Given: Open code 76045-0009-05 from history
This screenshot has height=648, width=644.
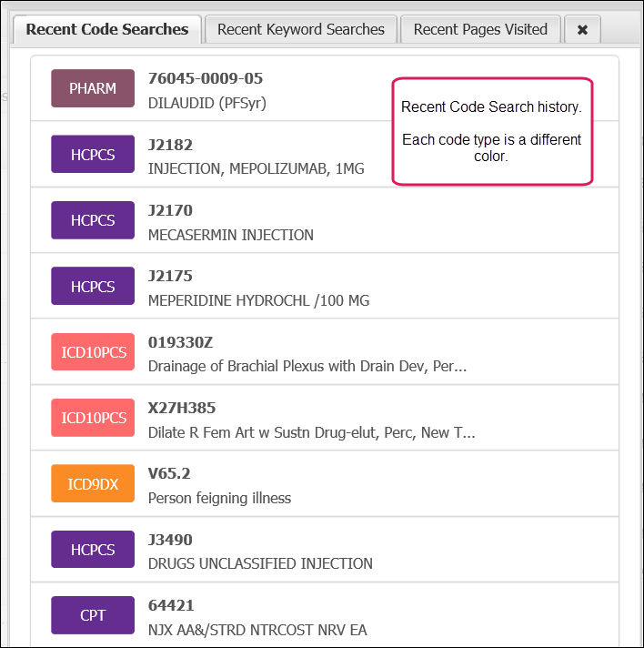Looking at the screenshot, I should click(205, 79).
